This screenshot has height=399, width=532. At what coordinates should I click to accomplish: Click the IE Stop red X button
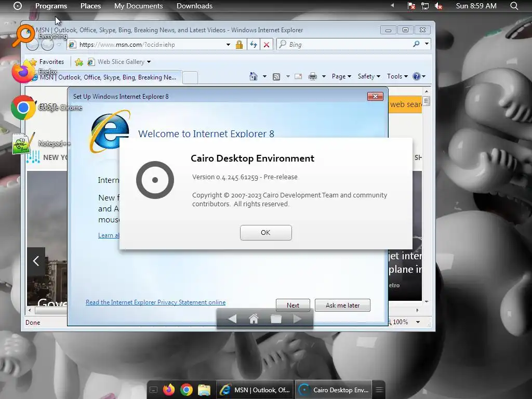[267, 45]
